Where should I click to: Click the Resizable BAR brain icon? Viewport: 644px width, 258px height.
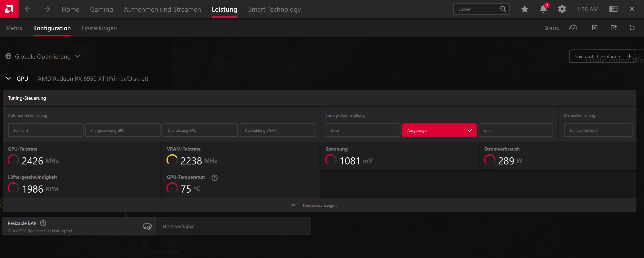click(147, 226)
